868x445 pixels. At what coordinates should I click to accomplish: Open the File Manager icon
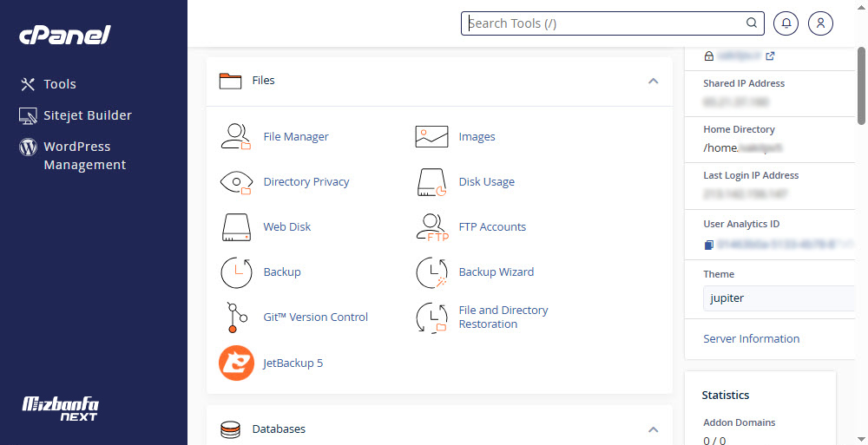click(236, 137)
